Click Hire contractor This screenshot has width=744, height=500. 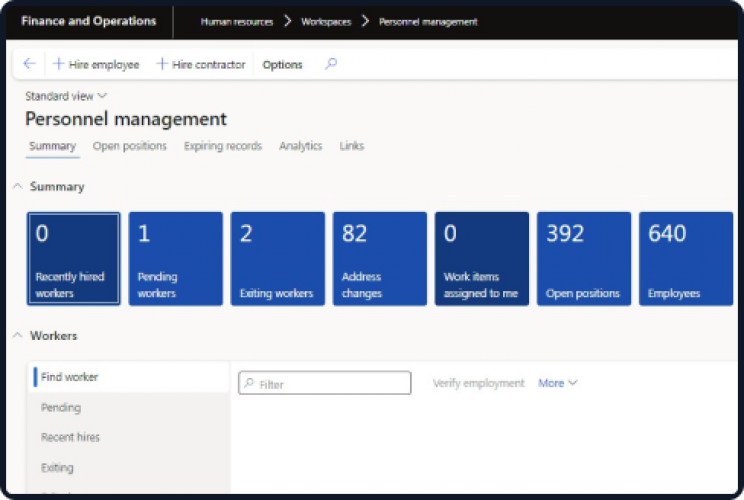click(x=201, y=64)
